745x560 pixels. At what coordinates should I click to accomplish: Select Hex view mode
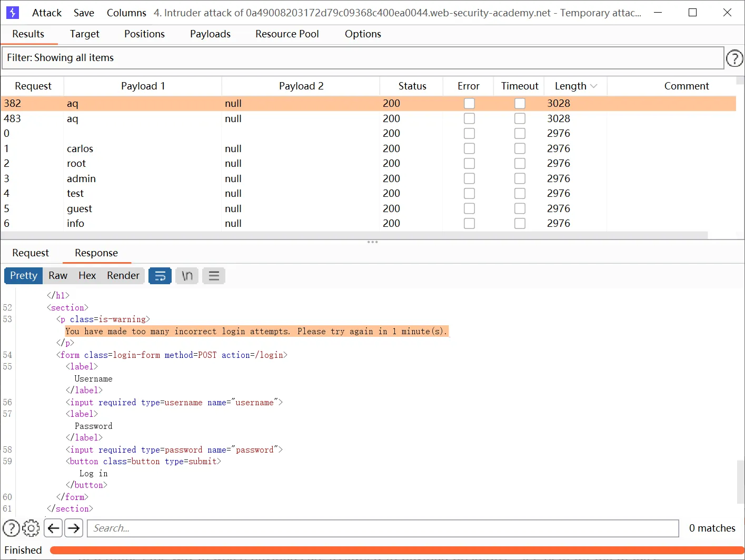(87, 276)
